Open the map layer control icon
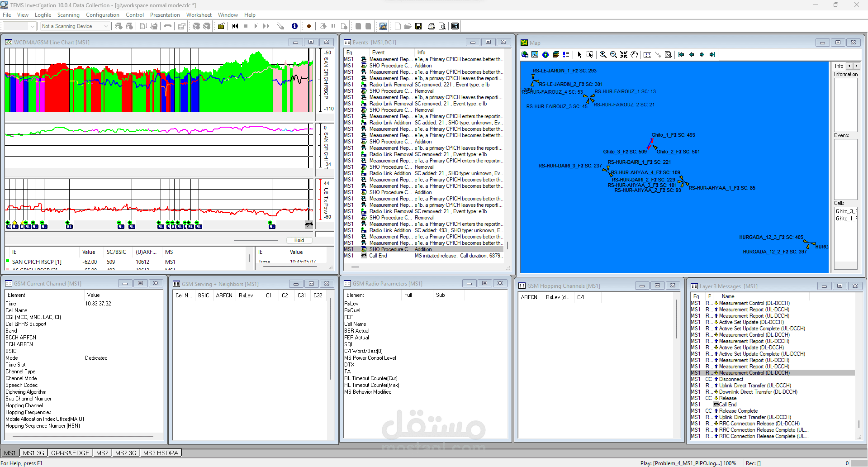This screenshot has height=467, width=868. (x=556, y=55)
